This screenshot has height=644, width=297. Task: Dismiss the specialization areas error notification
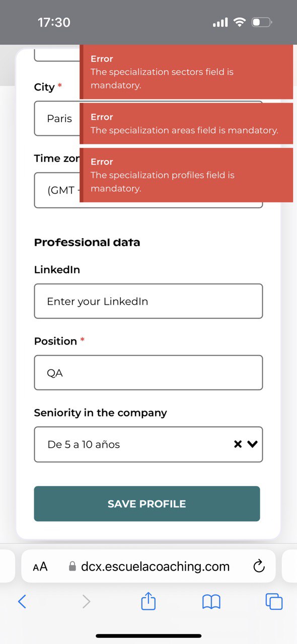[x=186, y=124]
